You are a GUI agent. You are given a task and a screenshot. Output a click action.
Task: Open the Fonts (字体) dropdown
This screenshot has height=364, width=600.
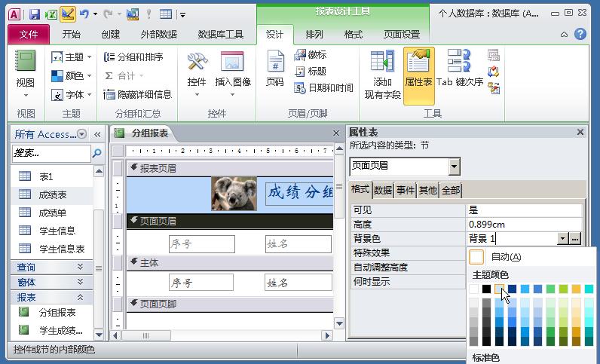pyautogui.click(x=72, y=94)
